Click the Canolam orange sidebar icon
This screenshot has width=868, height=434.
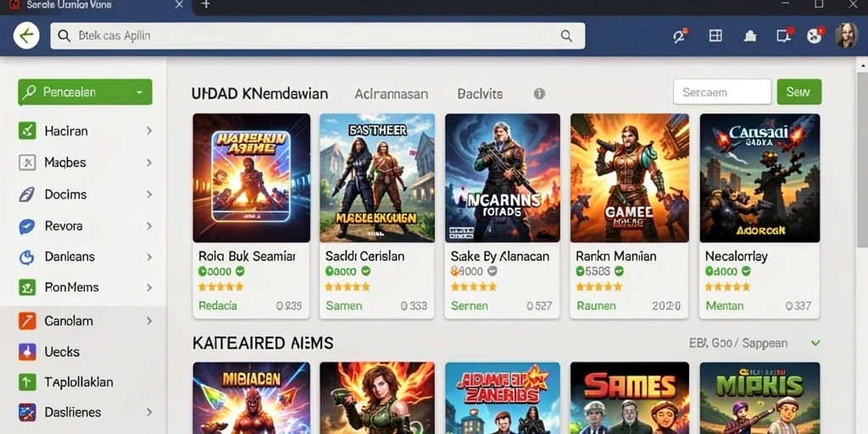point(27,320)
